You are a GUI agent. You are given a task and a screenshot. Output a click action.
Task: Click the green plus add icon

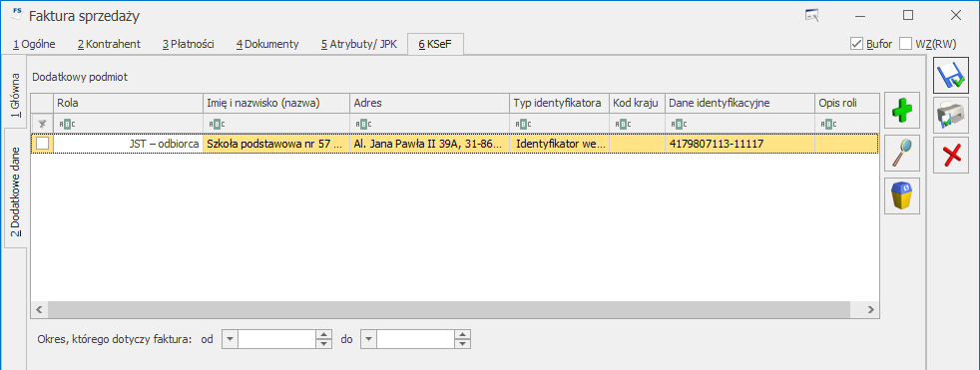[902, 111]
